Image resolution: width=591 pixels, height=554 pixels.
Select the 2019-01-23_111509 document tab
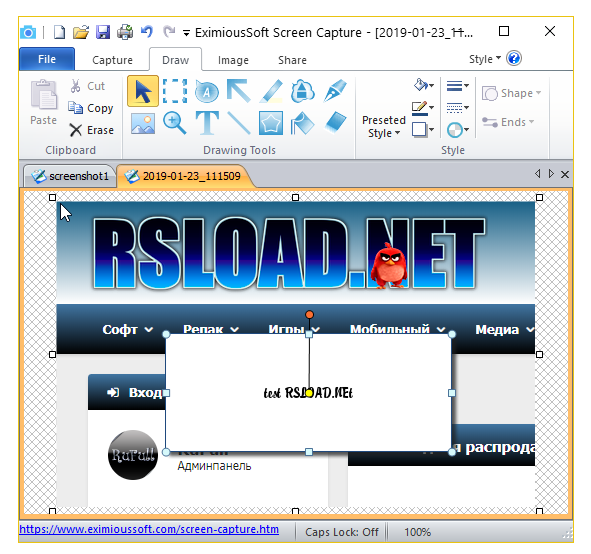[x=185, y=176]
